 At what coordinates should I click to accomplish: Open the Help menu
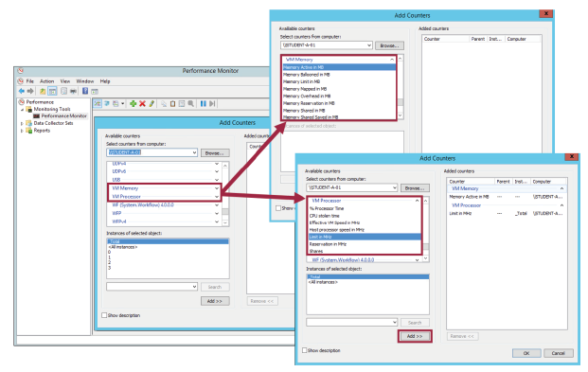[105, 81]
